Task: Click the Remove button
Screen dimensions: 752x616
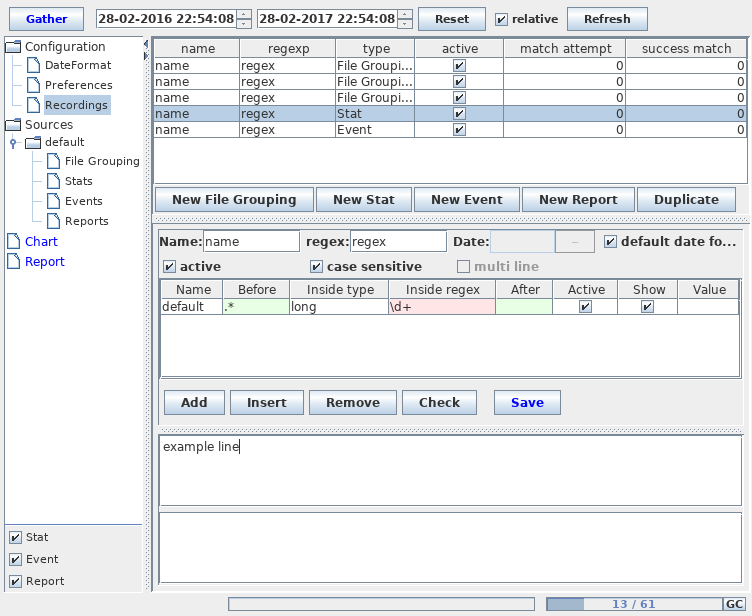Action: (353, 403)
